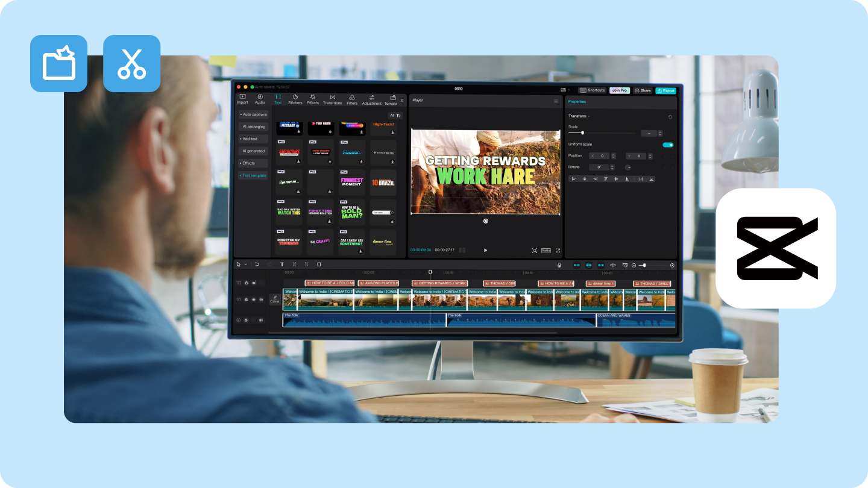Open the Import panel
Image resolution: width=868 pixels, height=488 pixels.
click(242, 99)
